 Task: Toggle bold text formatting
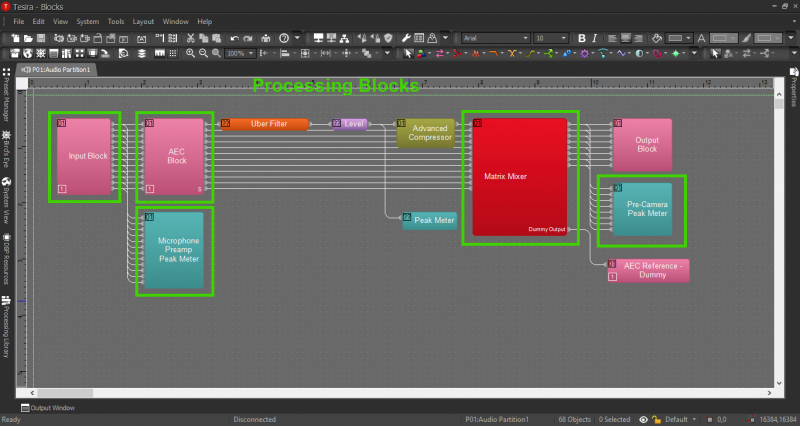pos(582,38)
